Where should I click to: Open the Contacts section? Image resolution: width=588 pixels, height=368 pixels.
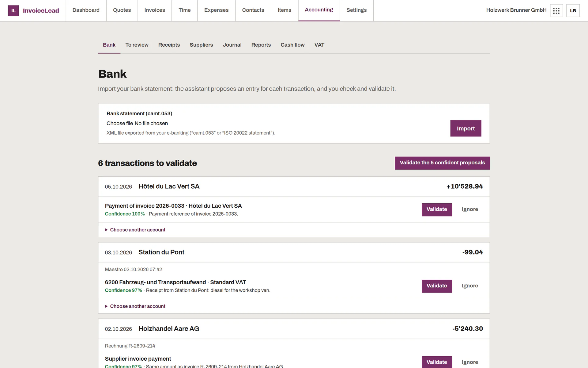click(253, 10)
